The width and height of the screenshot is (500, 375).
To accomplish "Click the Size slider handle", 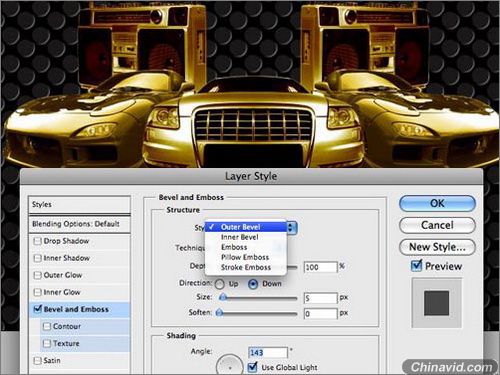I will (223, 297).
